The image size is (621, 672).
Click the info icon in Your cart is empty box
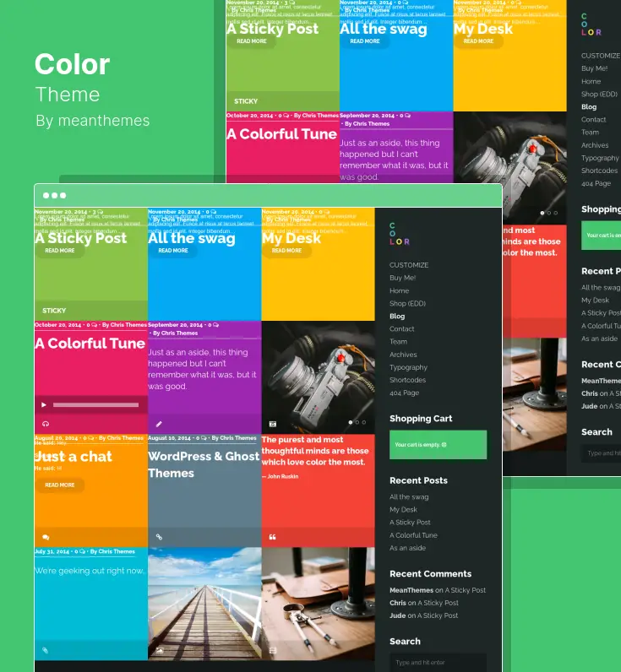(444, 445)
